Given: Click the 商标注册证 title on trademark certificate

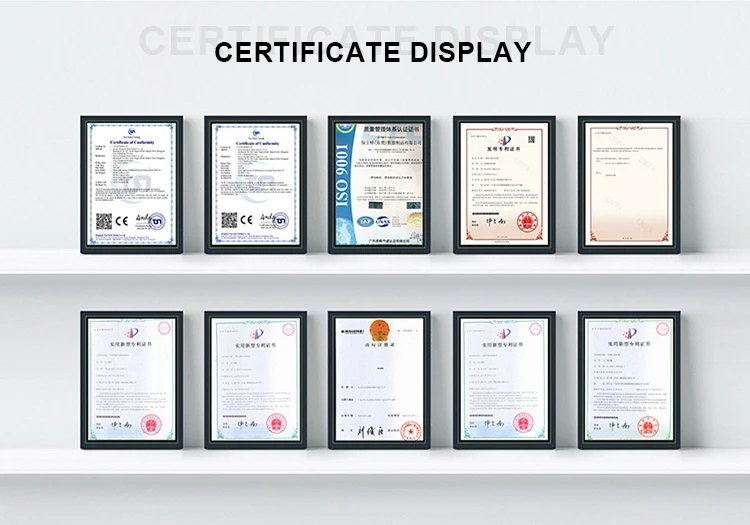Looking at the screenshot, I should tap(379, 345).
